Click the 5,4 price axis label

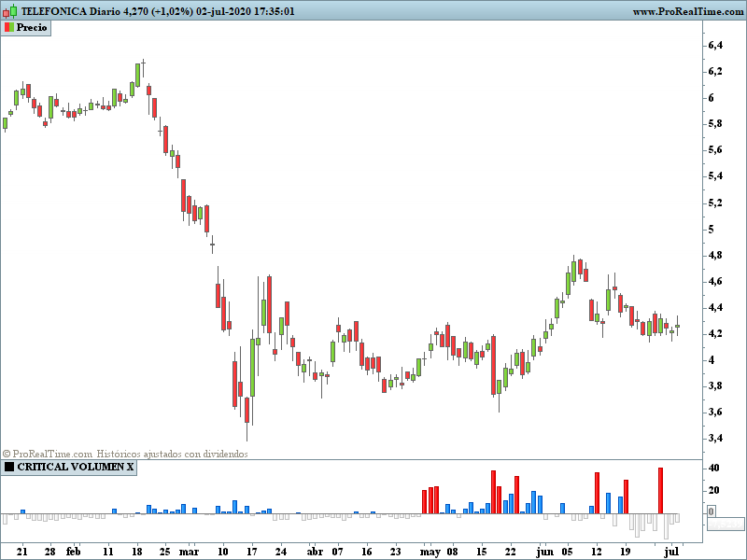pyautogui.click(x=715, y=176)
